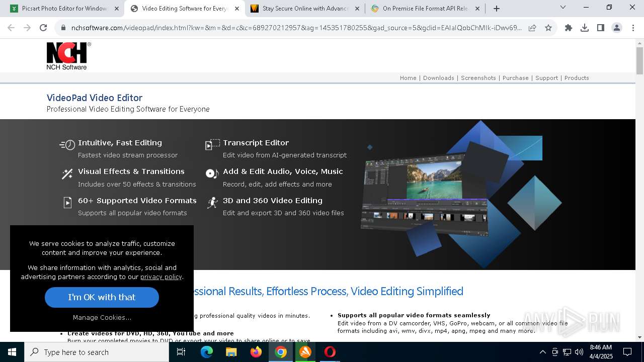Open the privacy policy link
Screen dimensions: 644x362
coord(161,277)
